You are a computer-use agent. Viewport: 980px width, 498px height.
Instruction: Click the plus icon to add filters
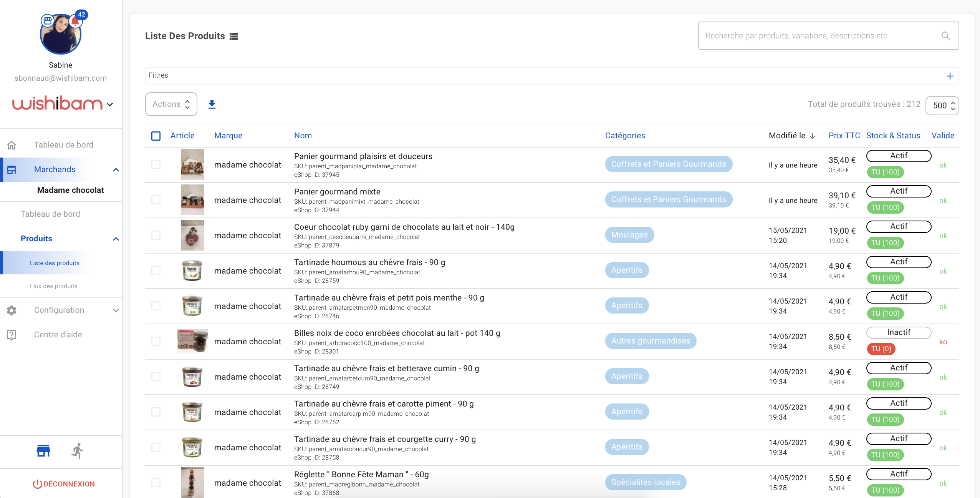[950, 76]
